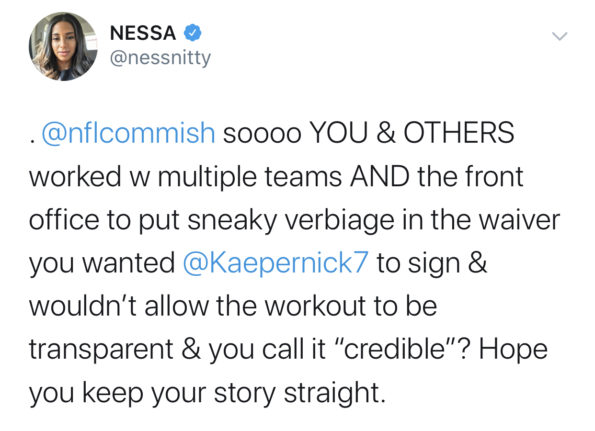The image size is (595, 431).
Task: Click the word "Hope" in the tweet
Action: click(x=513, y=350)
